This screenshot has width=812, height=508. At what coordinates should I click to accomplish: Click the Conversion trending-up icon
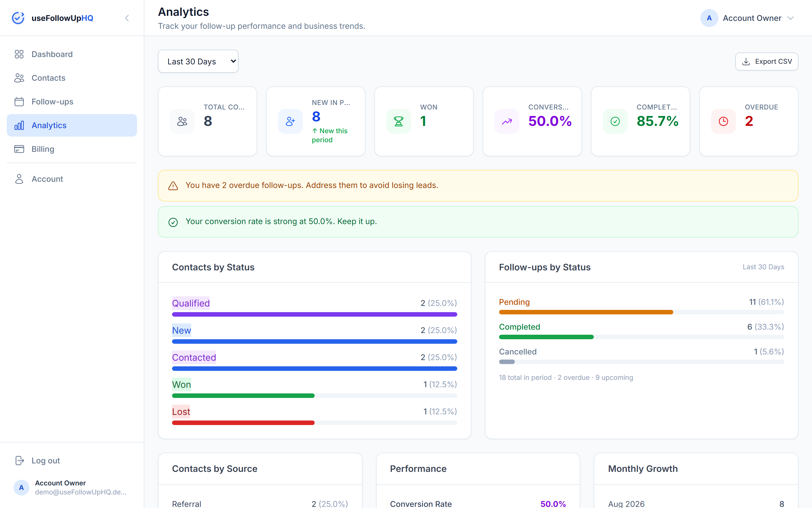507,121
